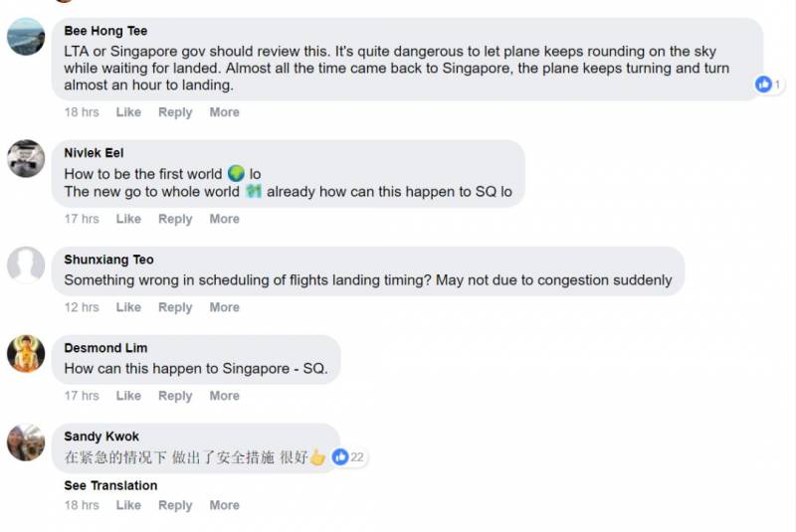Screen dimensions: 796x532
Task: Like Desmond Lim's comment
Action: pos(128,396)
